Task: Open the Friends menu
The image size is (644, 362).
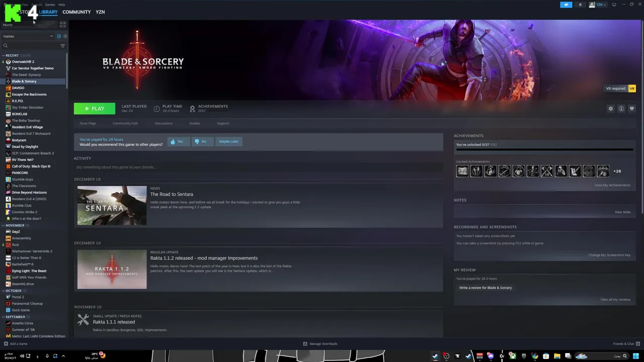Action: [37, 5]
